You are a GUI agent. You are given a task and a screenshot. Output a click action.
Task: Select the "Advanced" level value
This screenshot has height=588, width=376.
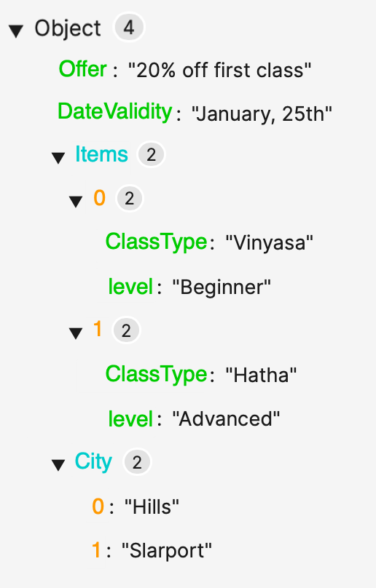coord(226,418)
